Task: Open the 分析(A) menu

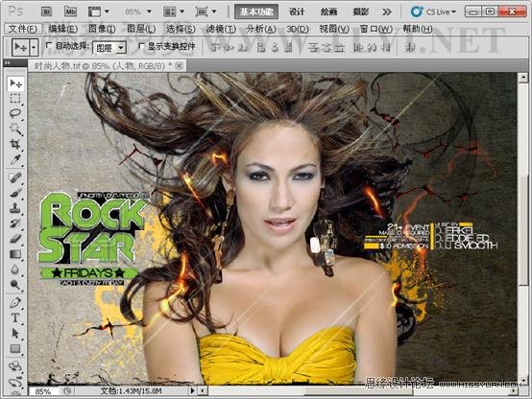Action: (261, 29)
